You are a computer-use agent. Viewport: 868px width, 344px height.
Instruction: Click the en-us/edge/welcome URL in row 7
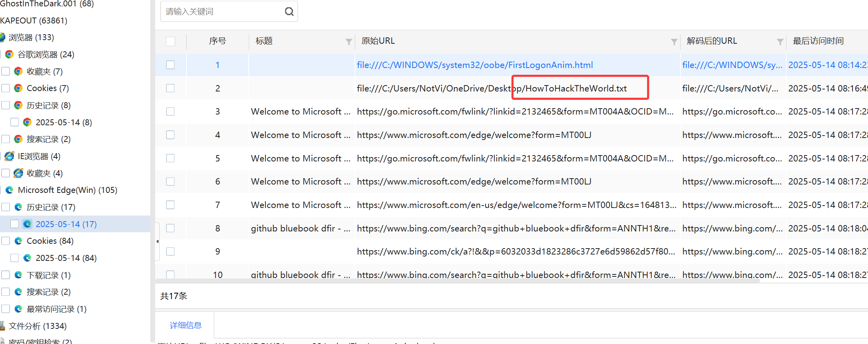pos(516,205)
